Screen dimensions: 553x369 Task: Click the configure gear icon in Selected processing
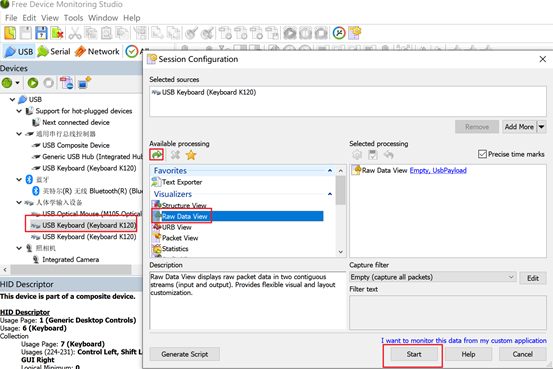pyautogui.click(x=357, y=155)
